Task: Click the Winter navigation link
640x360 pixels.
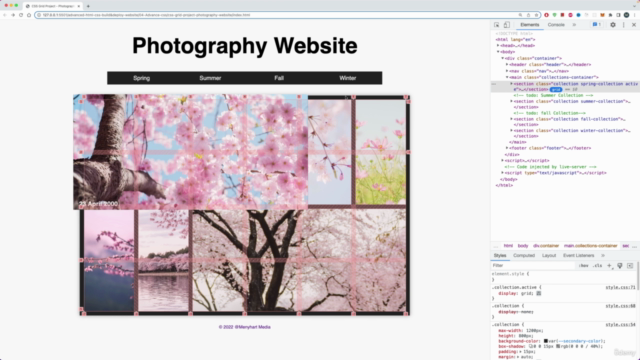Action: click(x=347, y=78)
